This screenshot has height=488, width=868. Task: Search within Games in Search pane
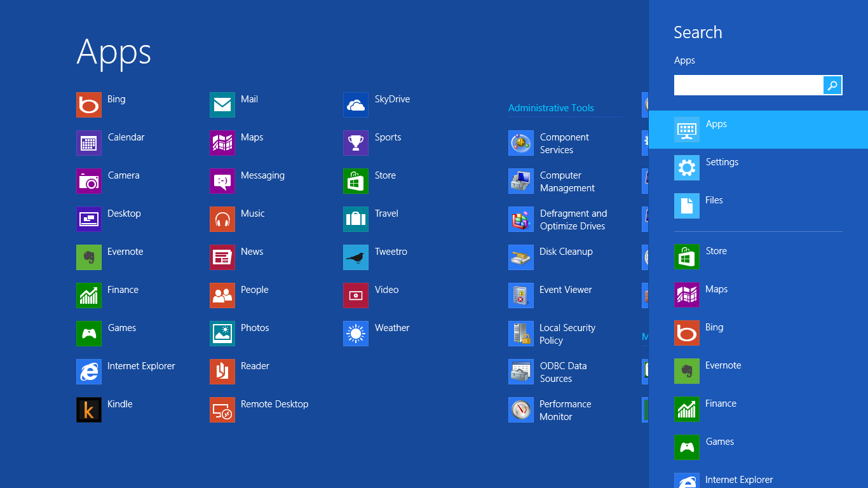(x=758, y=447)
